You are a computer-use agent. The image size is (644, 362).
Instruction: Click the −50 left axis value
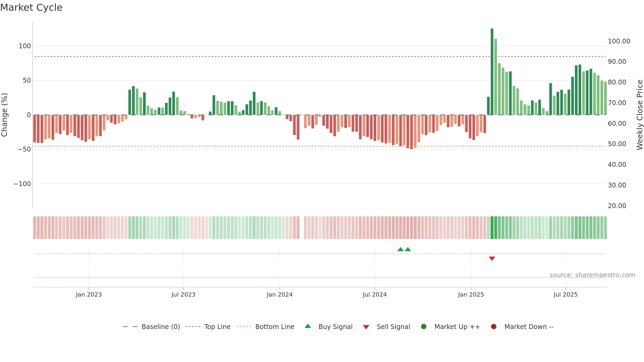[x=24, y=149]
